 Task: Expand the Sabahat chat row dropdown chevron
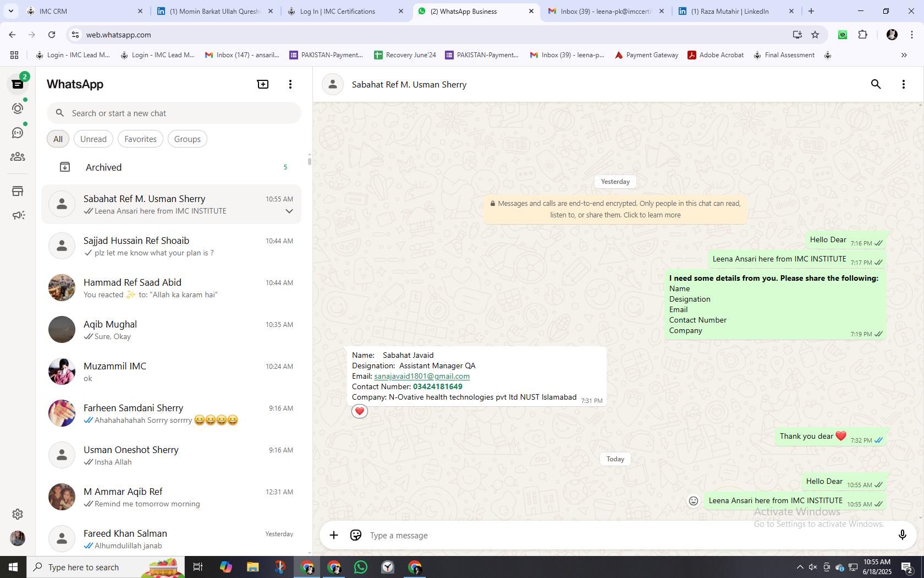click(289, 211)
